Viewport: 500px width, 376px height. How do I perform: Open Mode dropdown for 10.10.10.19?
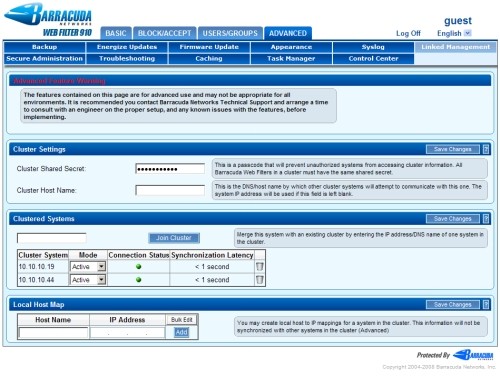pos(88,267)
